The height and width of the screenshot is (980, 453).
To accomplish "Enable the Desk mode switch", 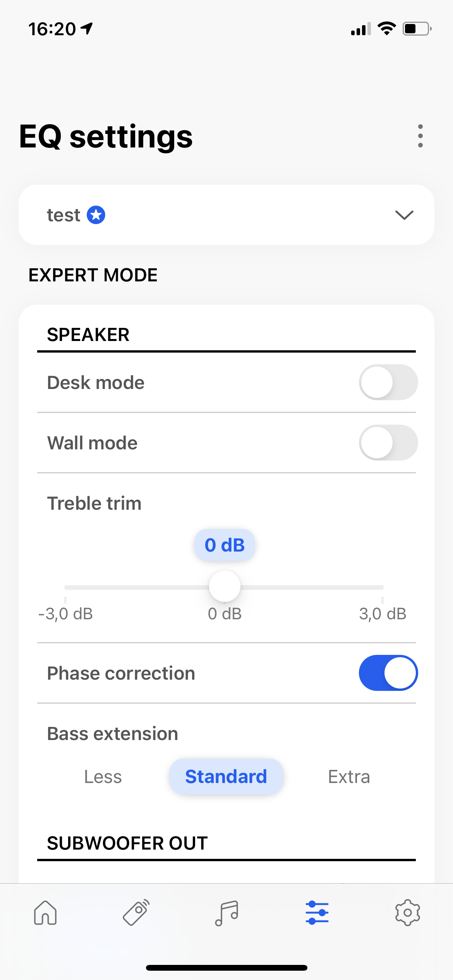I will (388, 382).
